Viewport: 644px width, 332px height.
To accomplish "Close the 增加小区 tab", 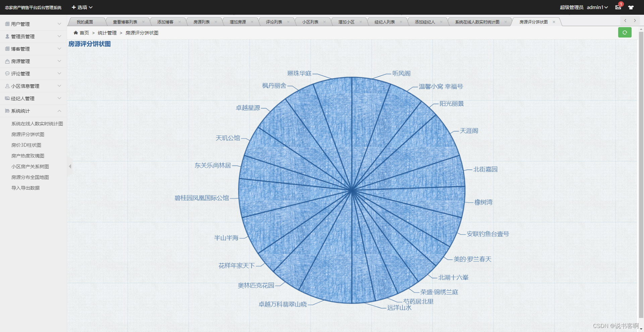I will (x=361, y=22).
